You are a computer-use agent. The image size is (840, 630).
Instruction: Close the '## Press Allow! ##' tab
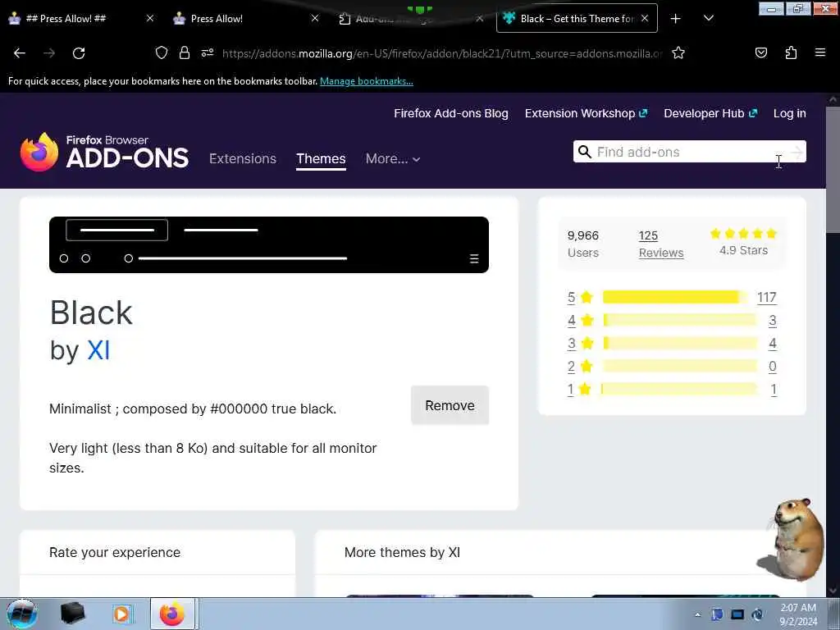pyautogui.click(x=150, y=18)
